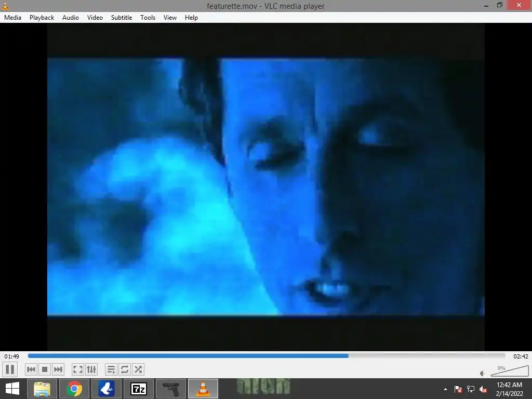
Task: Click VLC icon in the taskbar
Action: (203, 389)
